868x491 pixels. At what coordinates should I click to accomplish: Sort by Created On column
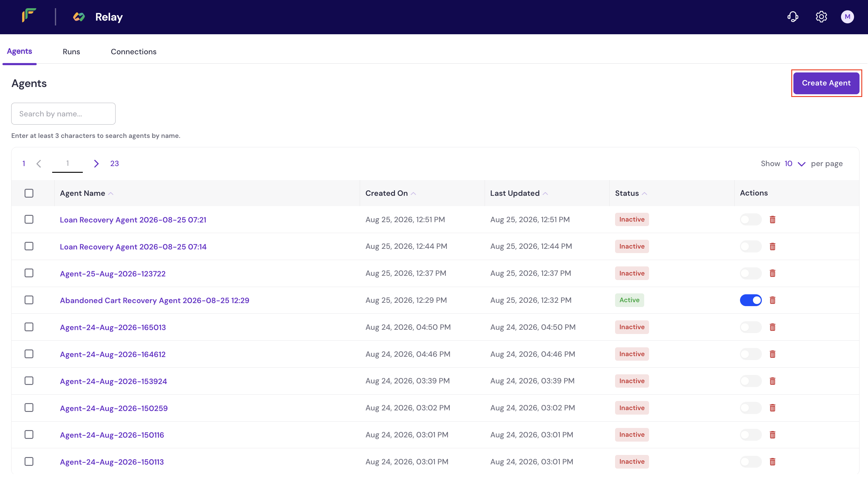coord(390,193)
